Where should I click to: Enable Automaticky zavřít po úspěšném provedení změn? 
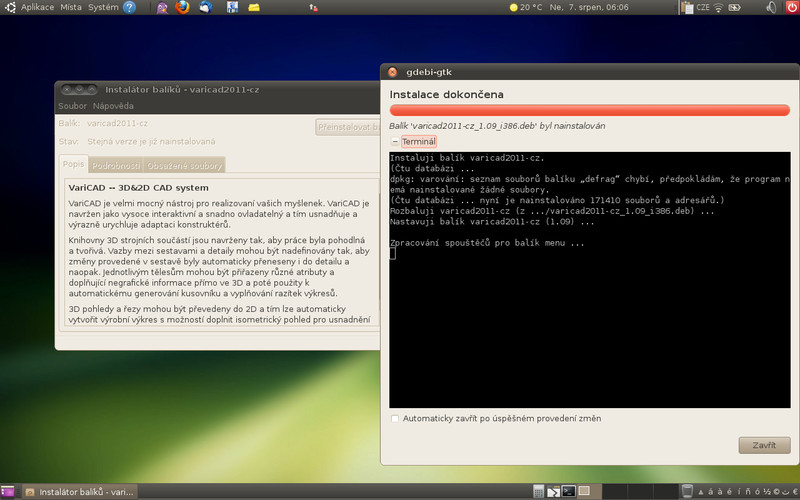[395, 418]
